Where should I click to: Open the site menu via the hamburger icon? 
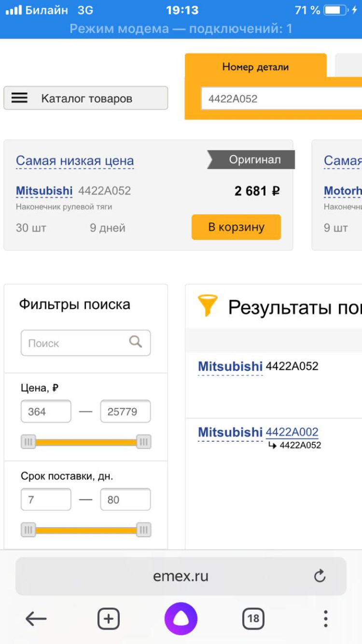[x=19, y=98]
